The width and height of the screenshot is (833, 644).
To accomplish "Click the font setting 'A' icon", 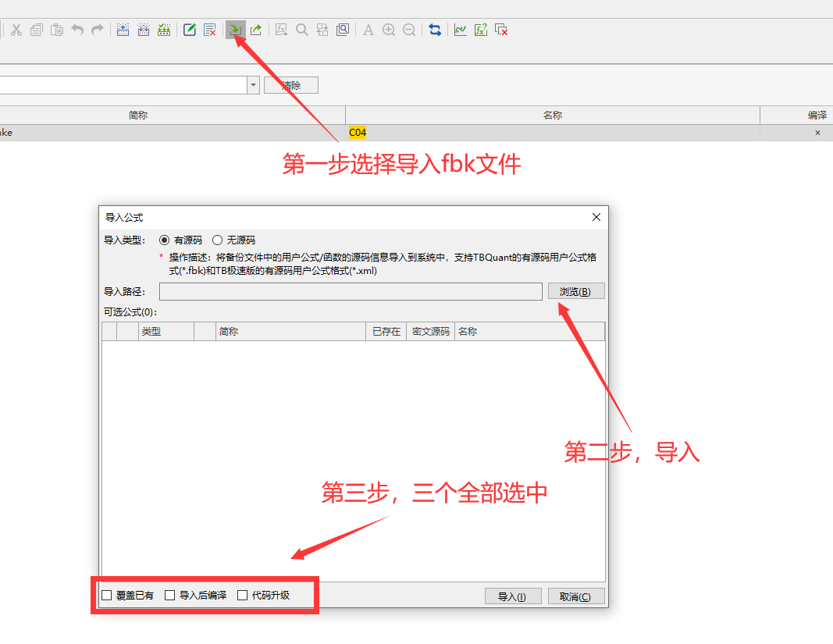I will [x=368, y=30].
